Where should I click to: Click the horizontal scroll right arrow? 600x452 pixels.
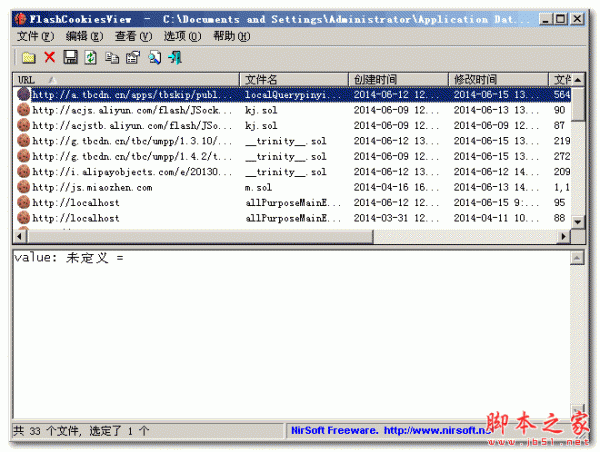click(x=563, y=237)
